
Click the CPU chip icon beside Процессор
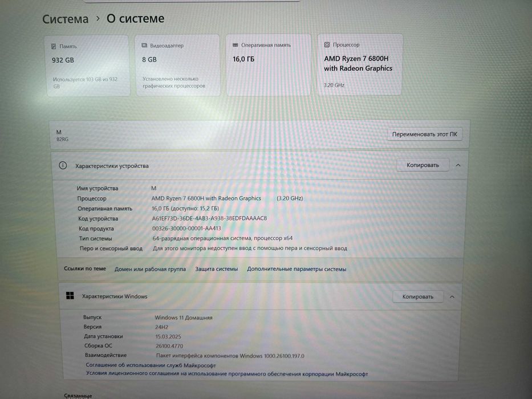327,44
